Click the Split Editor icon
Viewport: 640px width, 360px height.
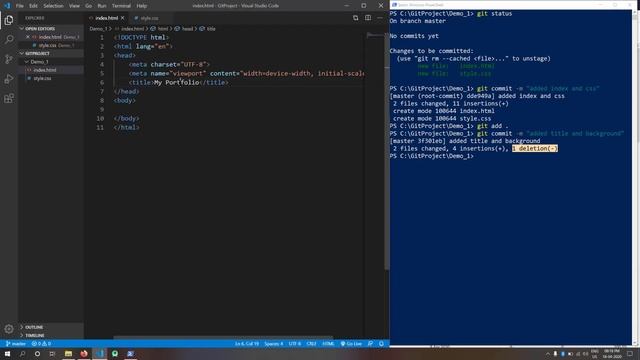coord(368,18)
